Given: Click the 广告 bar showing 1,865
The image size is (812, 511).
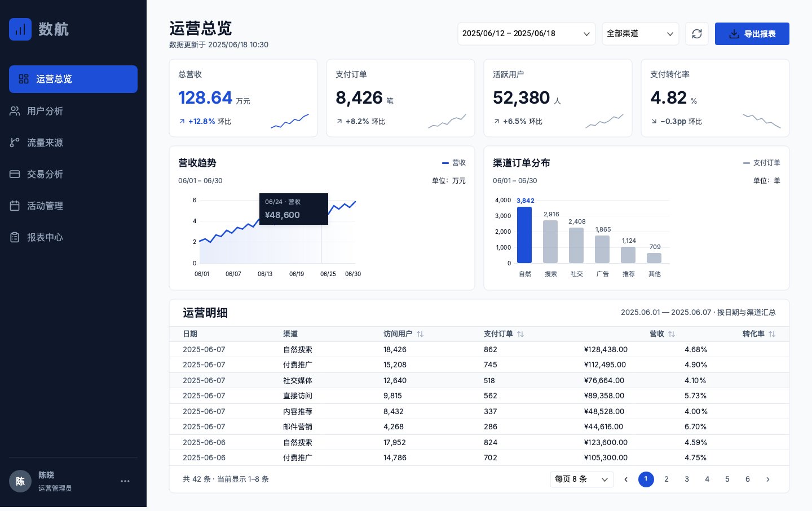Looking at the screenshot, I should [x=602, y=250].
